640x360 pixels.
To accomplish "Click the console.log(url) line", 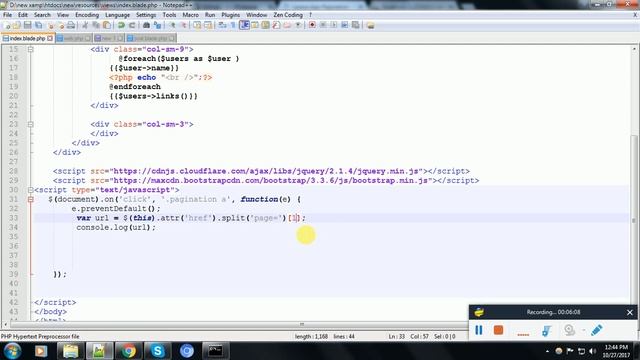I will point(116,227).
